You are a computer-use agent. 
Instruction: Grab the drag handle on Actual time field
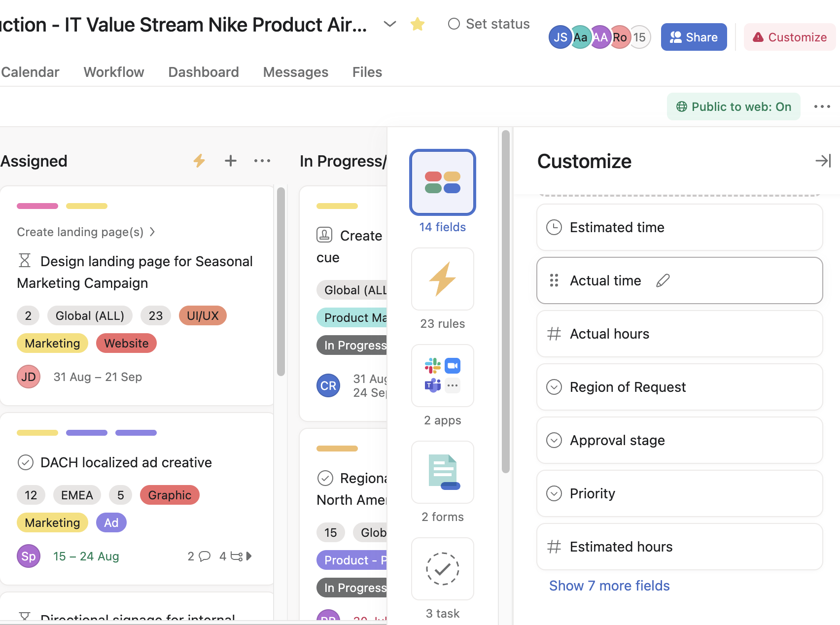(x=554, y=280)
